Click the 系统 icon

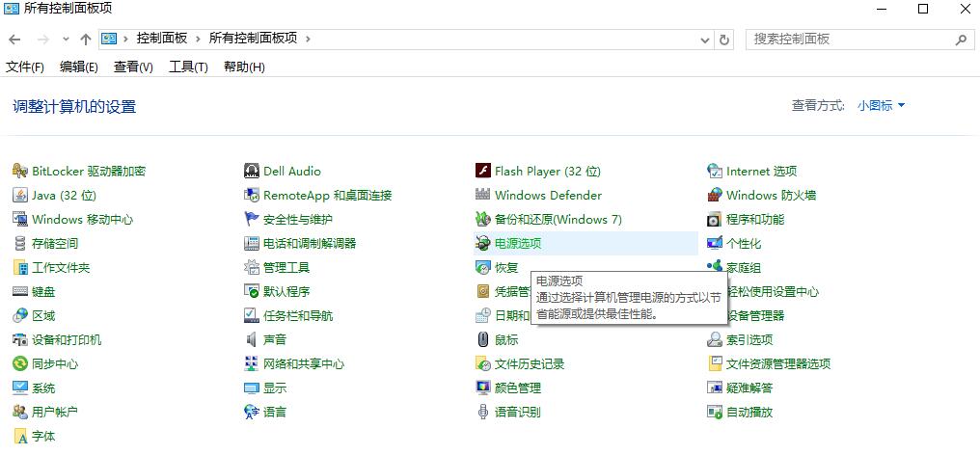(20, 388)
